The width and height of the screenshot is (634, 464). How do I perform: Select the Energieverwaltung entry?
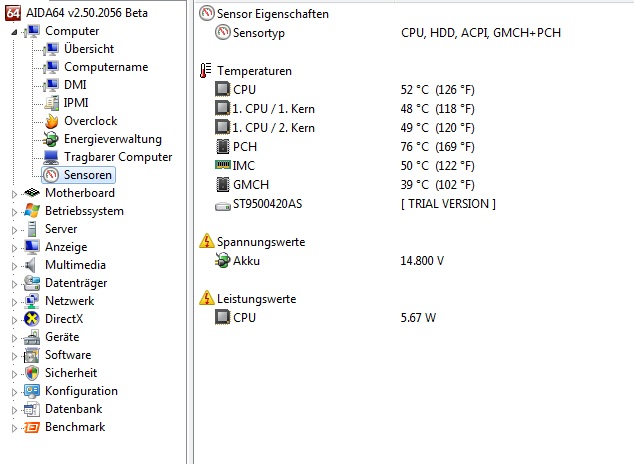(x=113, y=139)
